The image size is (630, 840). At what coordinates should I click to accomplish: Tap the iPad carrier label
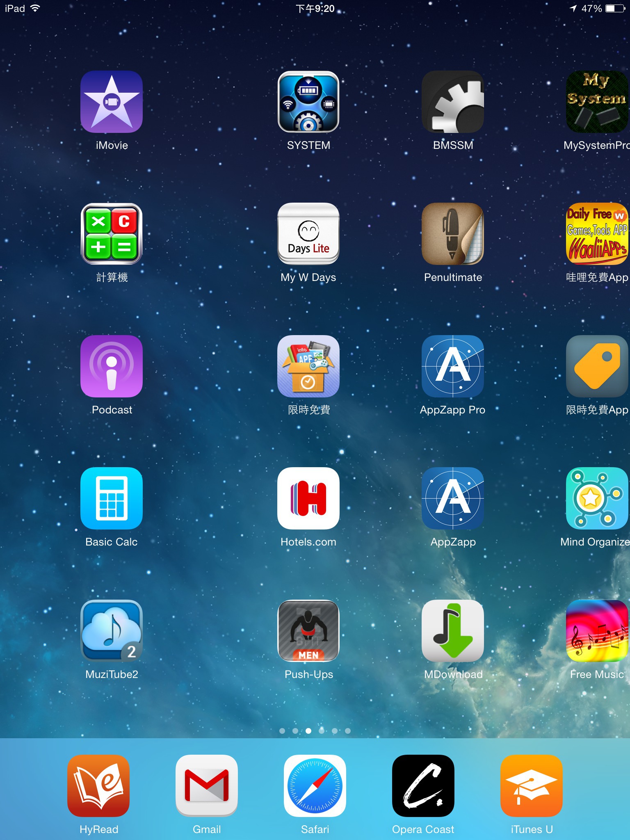(15, 8)
